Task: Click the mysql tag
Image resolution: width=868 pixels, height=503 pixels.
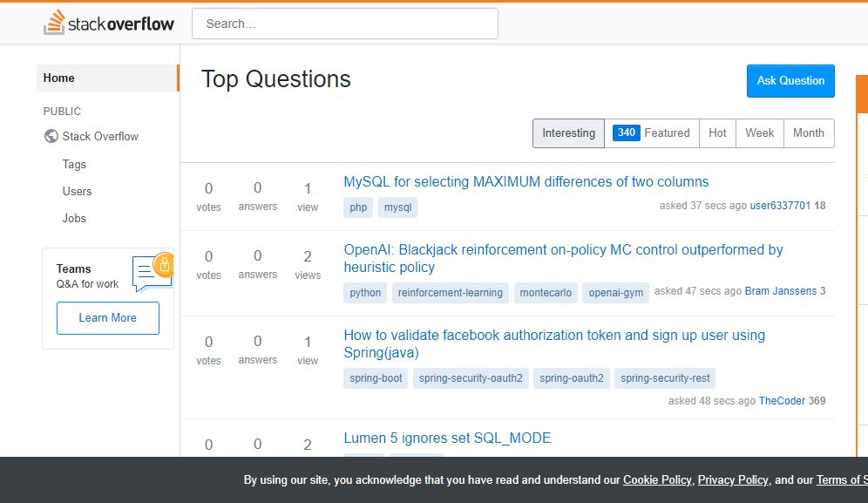Action: pyautogui.click(x=398, y=207)
